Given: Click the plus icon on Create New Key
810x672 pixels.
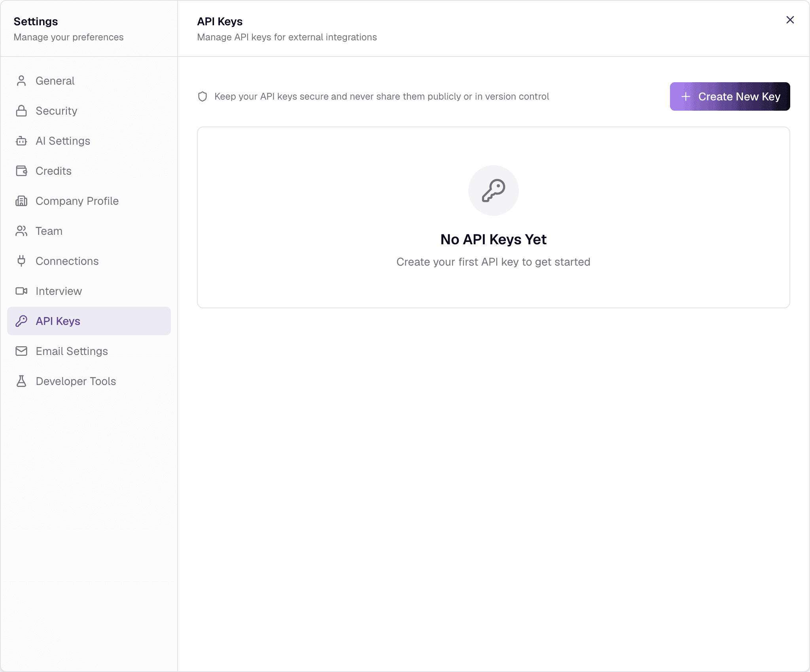Looking at the screenshot, I should coord(686,96).
